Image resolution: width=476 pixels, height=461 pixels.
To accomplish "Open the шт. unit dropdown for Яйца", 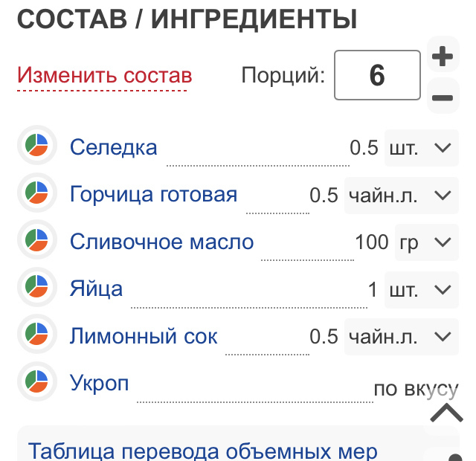I will (422, 289).
